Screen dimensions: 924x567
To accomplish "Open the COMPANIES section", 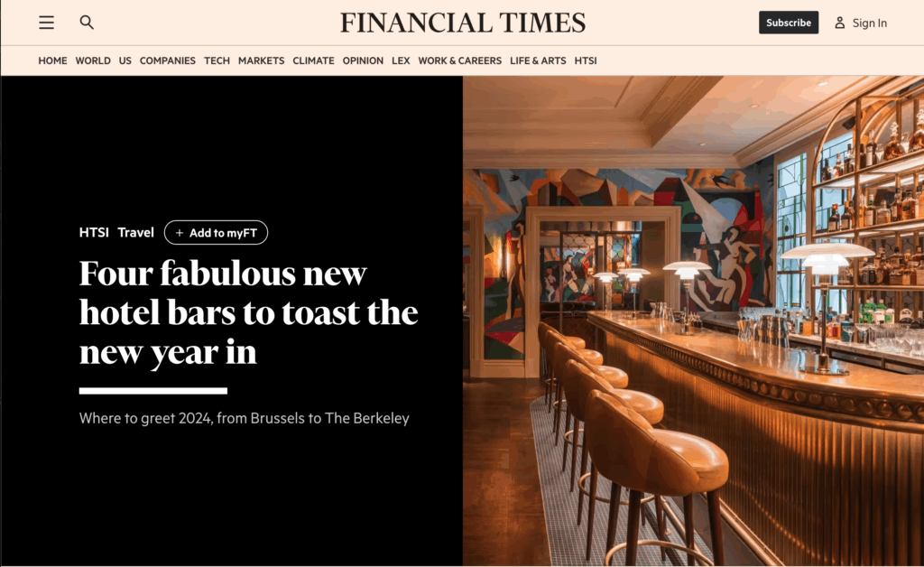I will (x=167, y=60).
